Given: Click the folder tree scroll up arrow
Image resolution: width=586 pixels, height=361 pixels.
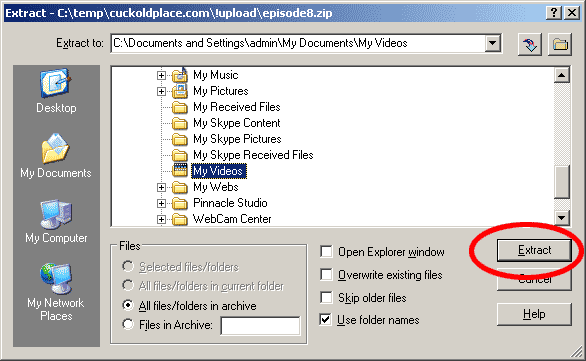Looking at the screenshot, I should point(562,75).
